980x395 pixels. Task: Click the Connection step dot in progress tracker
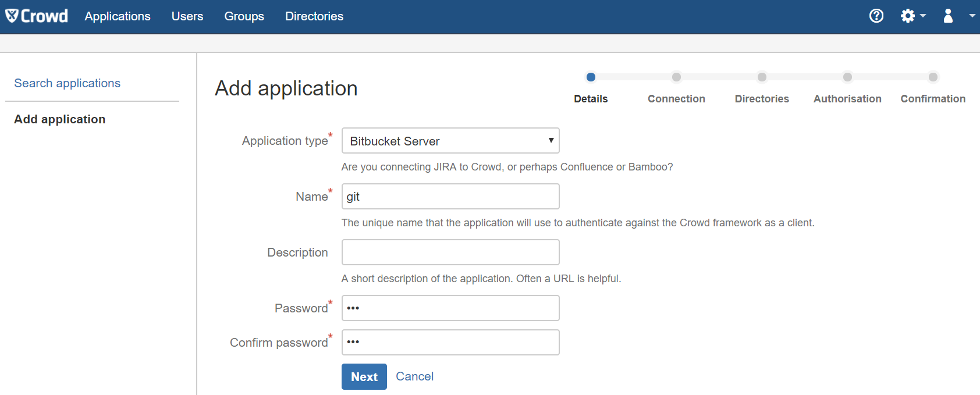[676, 77]
